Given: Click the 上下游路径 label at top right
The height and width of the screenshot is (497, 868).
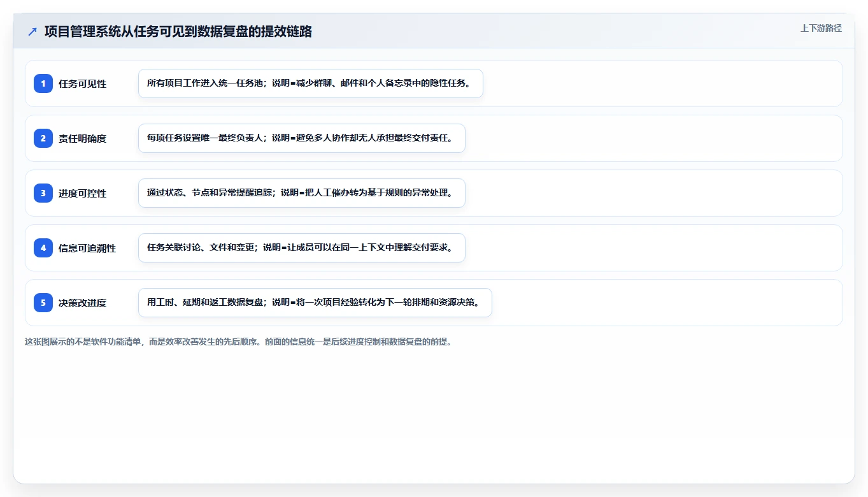Looking at the screenshot, I should (821, 28).
